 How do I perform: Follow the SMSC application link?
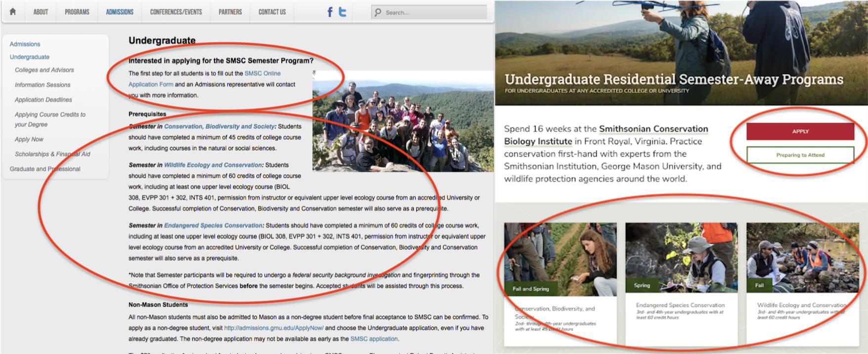point(374,339)
